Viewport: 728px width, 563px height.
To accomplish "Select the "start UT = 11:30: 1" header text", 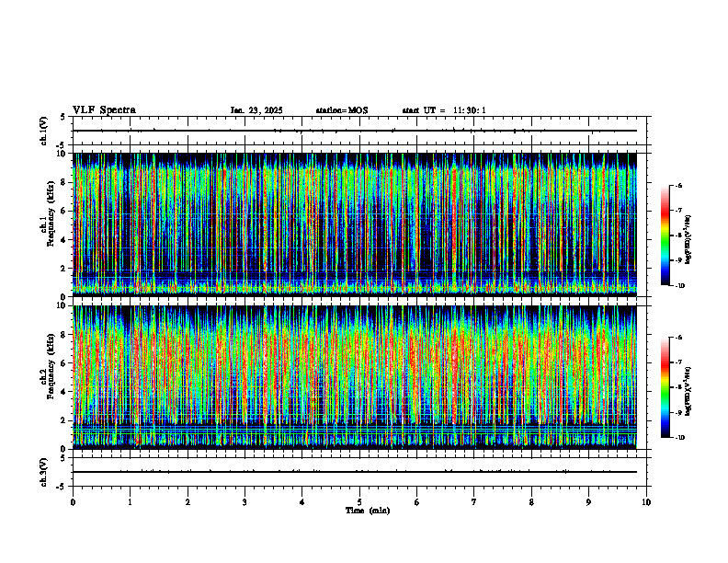I will coord(444,110).
